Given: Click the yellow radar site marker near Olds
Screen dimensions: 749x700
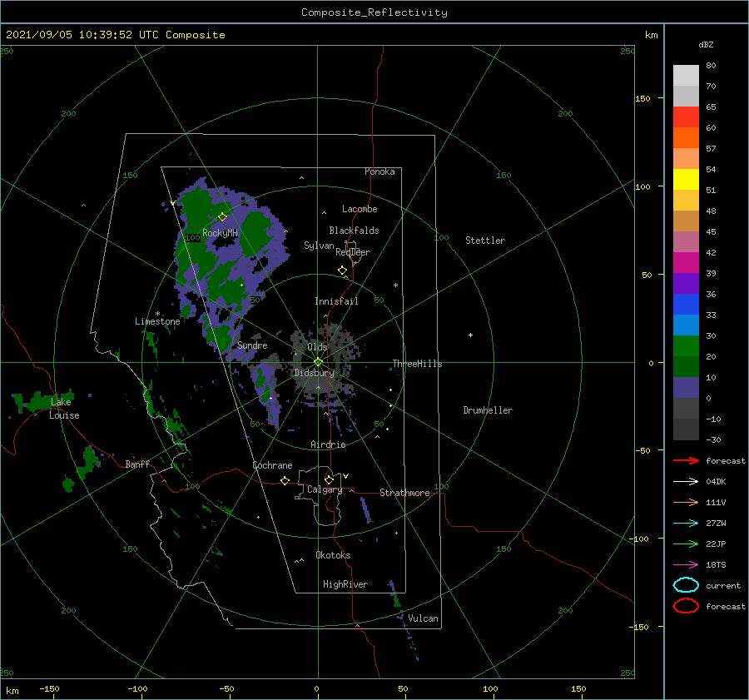Looking at the screenshot, I should tap(318, 362).
